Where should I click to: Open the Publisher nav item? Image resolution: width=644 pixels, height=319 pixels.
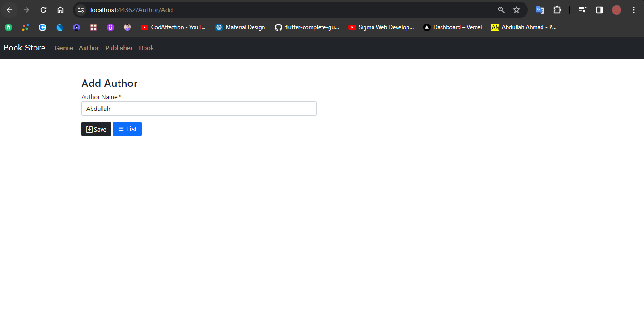[119, 48]
